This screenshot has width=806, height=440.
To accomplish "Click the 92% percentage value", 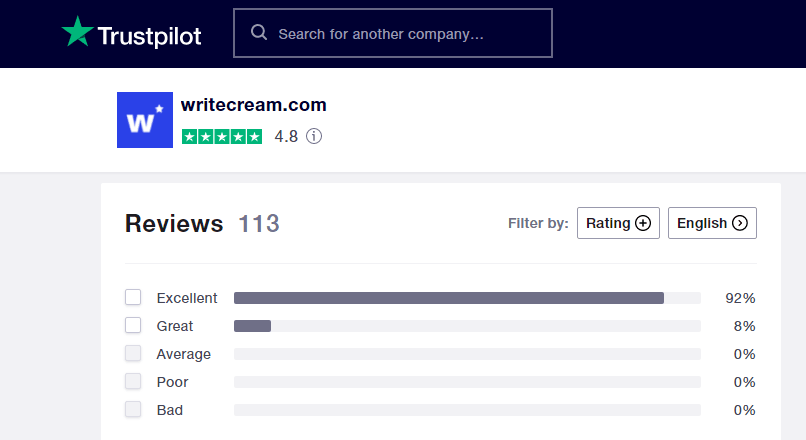I will click(740, 298).
